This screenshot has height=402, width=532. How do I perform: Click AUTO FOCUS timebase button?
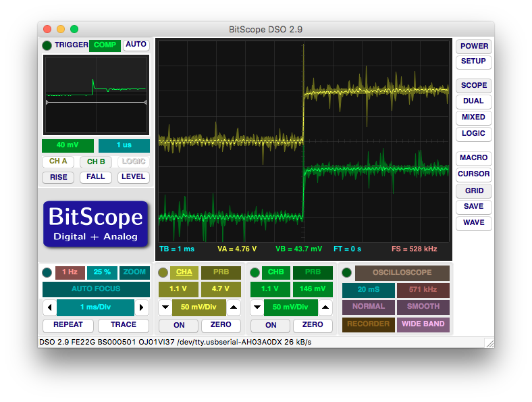[96, 289]
